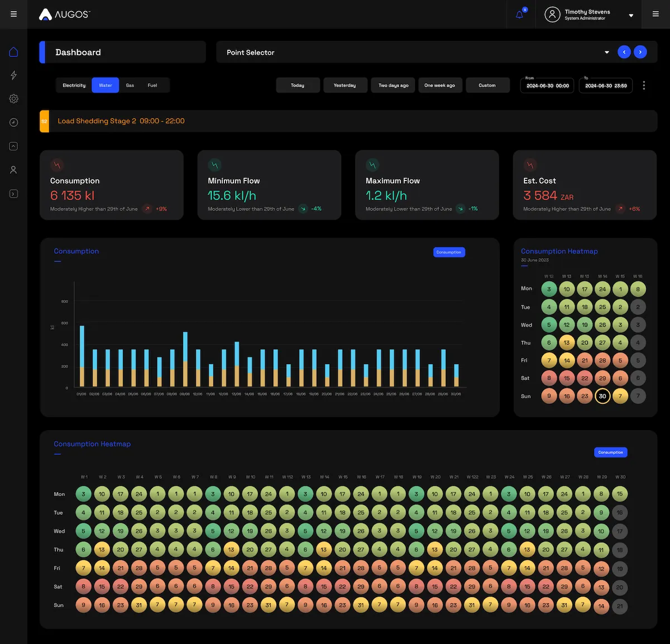
Task: Open the Timothy Stevens user dropdown
Action: click(631, 15)
